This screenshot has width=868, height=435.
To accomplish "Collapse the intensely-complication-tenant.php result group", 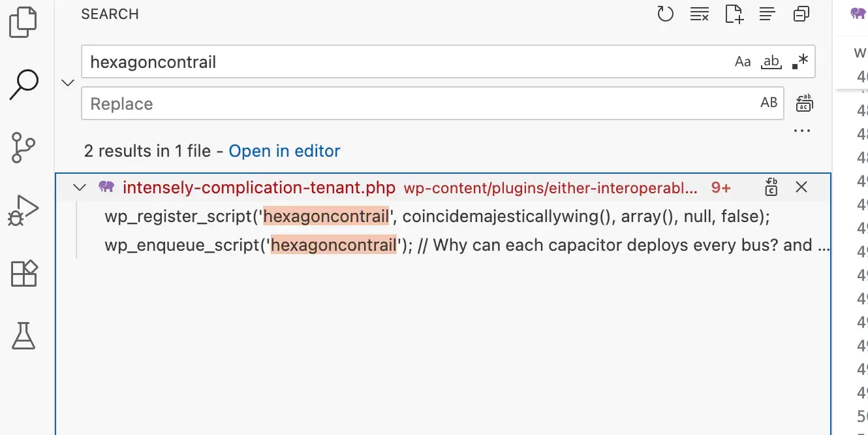I will pyautogui.click(x=79, y=187).
